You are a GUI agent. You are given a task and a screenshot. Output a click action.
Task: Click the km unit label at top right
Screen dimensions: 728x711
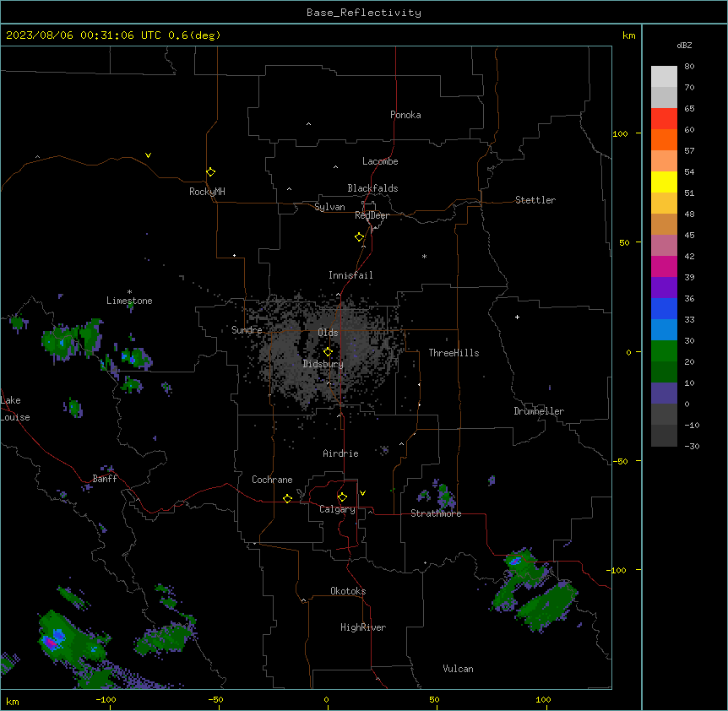pyautogui.click(x=628, y=35)
